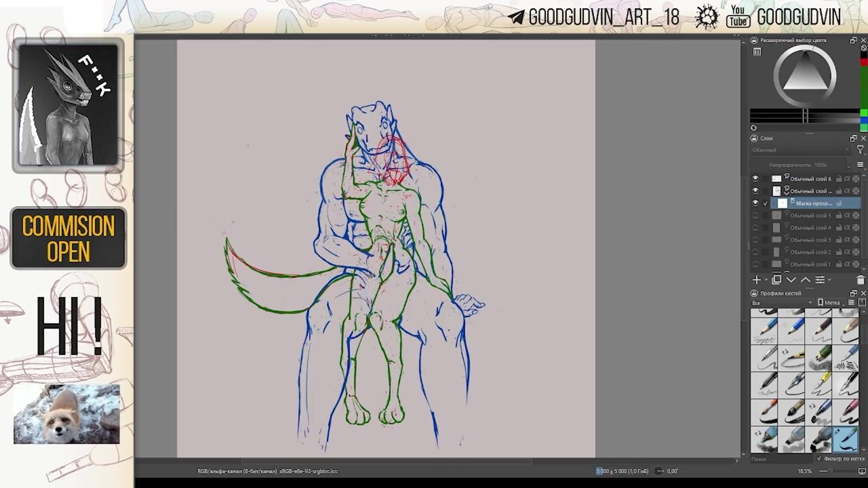Select the highlighted blue brush preset
Screen dimensions: 868x488
pos(845,439)
